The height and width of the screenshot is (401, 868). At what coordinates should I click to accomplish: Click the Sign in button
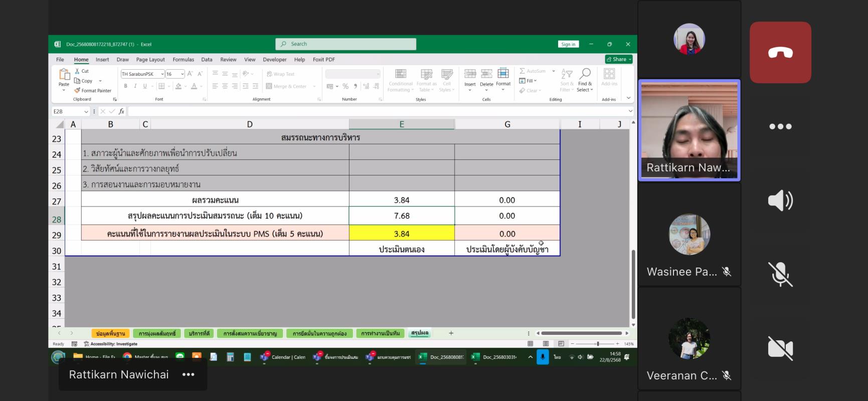coord(568,44)
